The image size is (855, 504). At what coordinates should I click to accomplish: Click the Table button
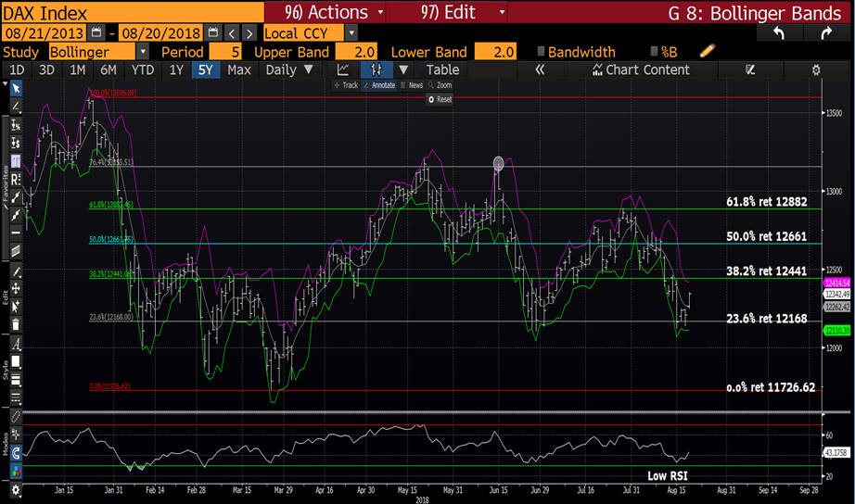[x=442, y=69]
